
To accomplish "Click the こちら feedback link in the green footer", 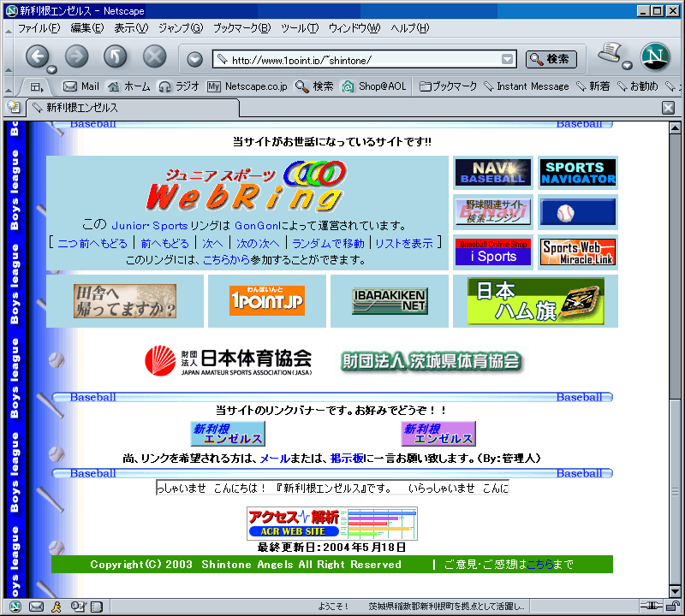I will click(x=539, y=565).
